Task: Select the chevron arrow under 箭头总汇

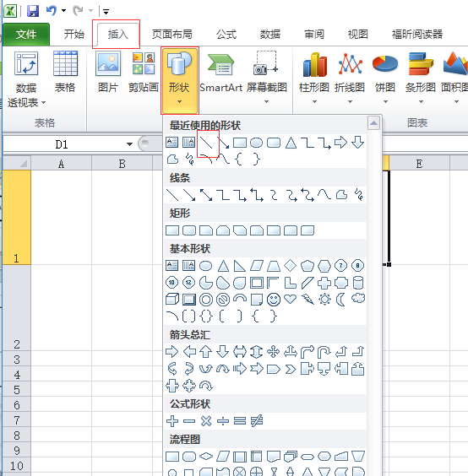Action: (291, 369)
